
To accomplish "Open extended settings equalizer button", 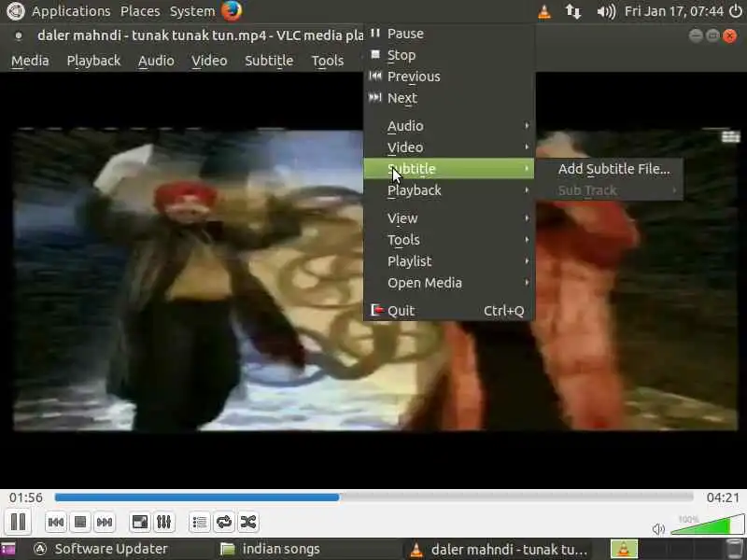I will pos(164,523).
